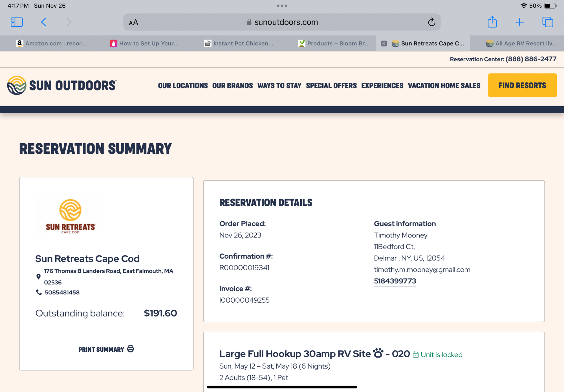Image resolution: width=564 pixels, height=392 pixels.
Task: Add a new tab with plus icon
Action: 519,22
